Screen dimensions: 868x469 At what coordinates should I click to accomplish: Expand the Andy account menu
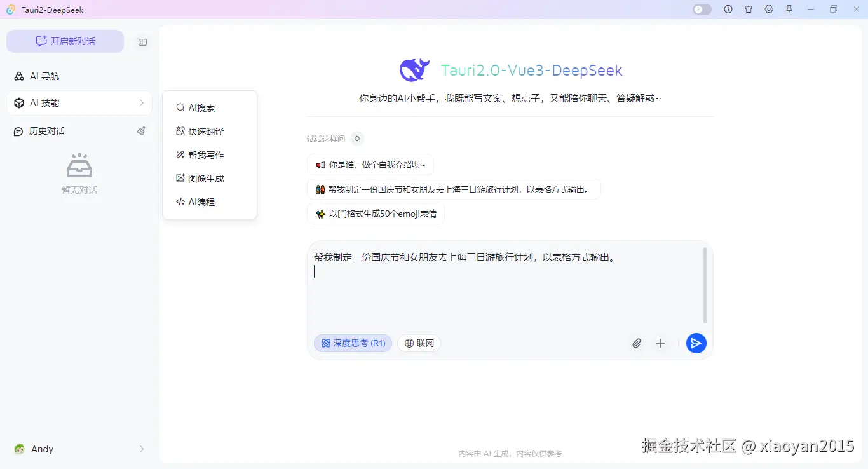(x=141, y=449)
